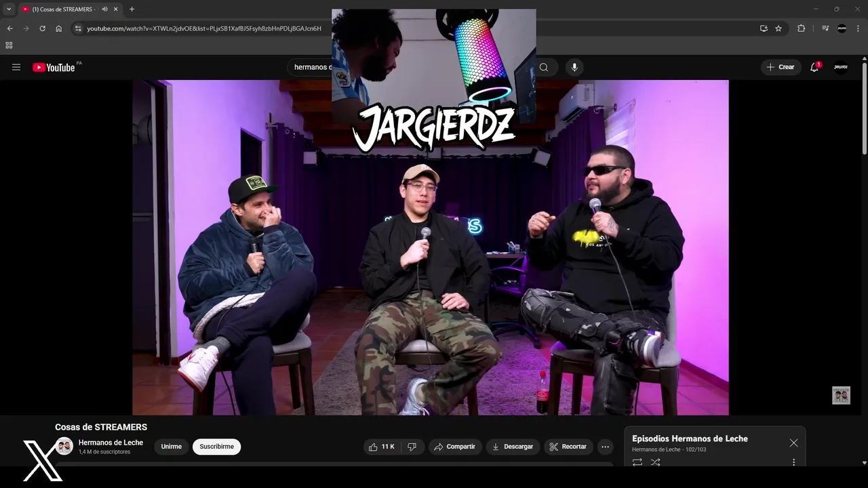Toggle playlist shuffle icon
Image resolution: width=868 pixels, height=488 pixels.
click(655, 462)
